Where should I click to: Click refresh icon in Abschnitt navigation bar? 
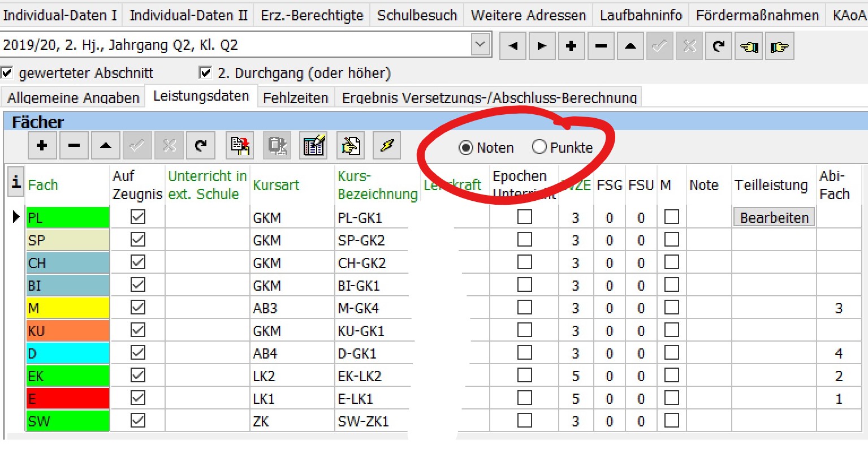pyautogui.click(x=718, y=46)
